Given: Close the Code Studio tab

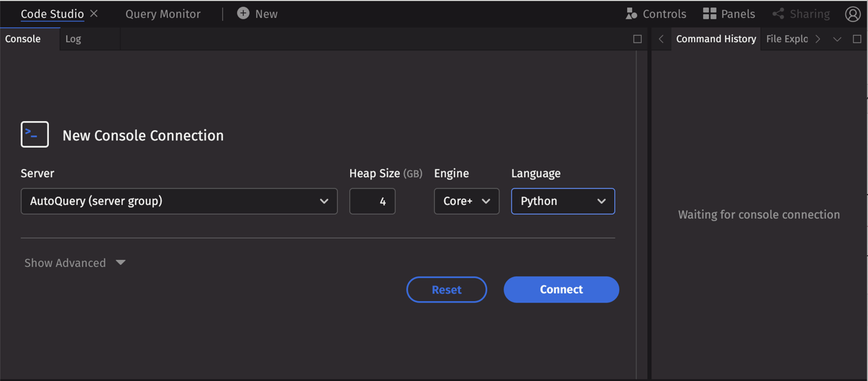Looking at the screenshot, I should click(94, 14).
